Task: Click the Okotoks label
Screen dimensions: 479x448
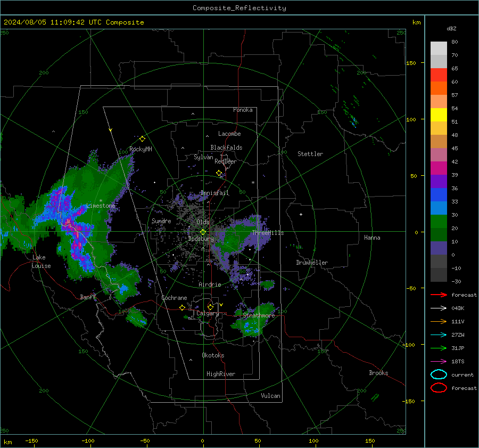Action: [213, 355]
